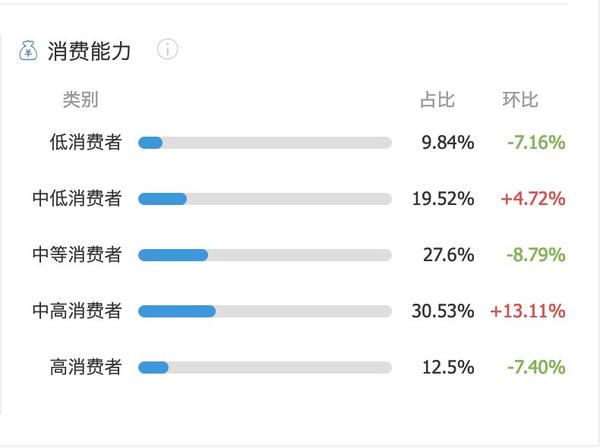Select the 中低消费者 row label
The width and height of the screenshot is (600, 448).
77,199
